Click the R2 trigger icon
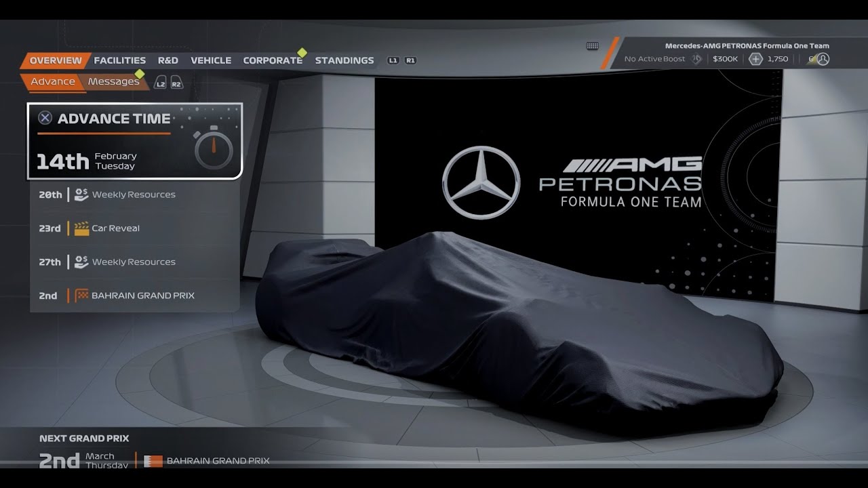 click(176, 83)
